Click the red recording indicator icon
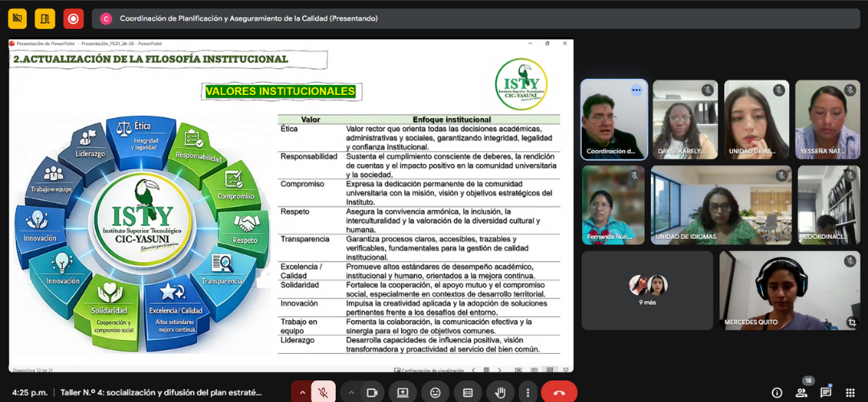 [73, 18]
